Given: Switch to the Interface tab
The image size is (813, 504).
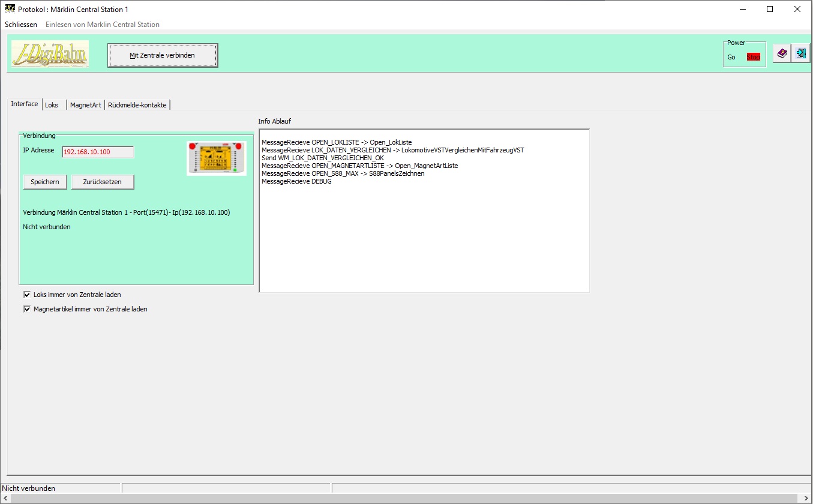Looking at the screenshot, I should coord(25,104).
